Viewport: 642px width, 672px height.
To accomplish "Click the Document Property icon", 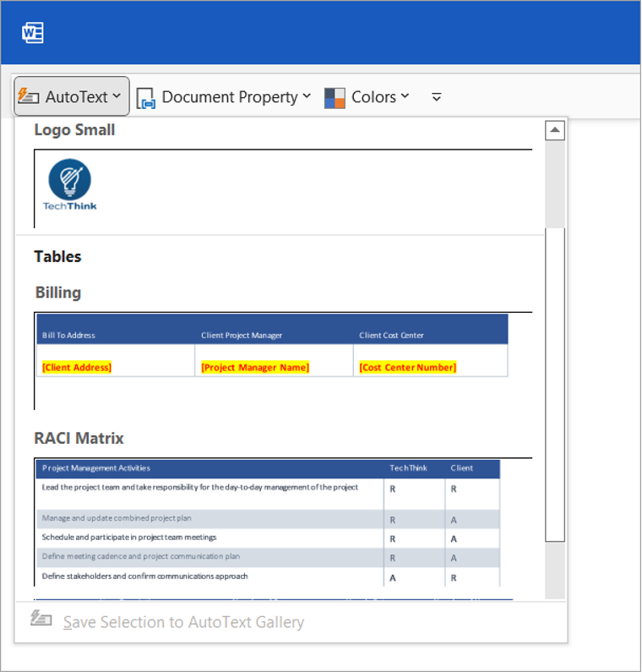I will pyautogui.click(x=146, y=98).
